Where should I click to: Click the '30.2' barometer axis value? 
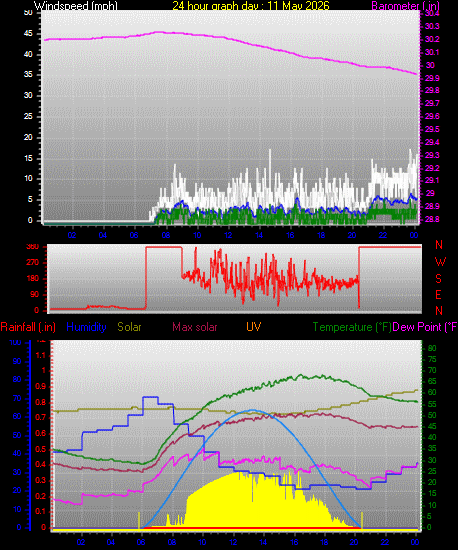click(x=432, y=39)
